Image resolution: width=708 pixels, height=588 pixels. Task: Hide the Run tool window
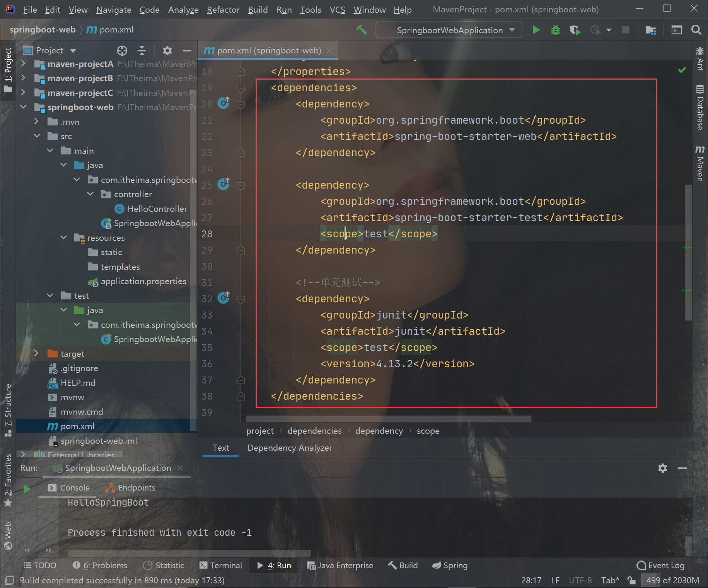tap(682, 468)
